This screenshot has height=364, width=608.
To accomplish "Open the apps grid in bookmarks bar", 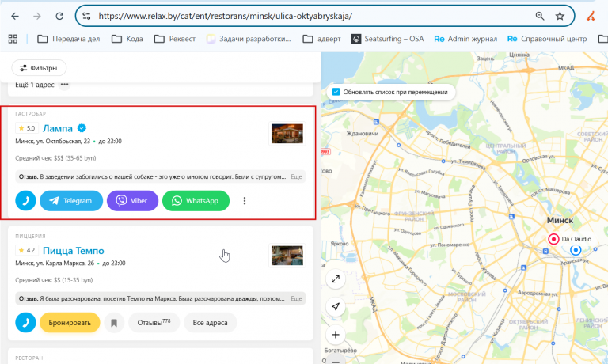I will click(13, 39).
